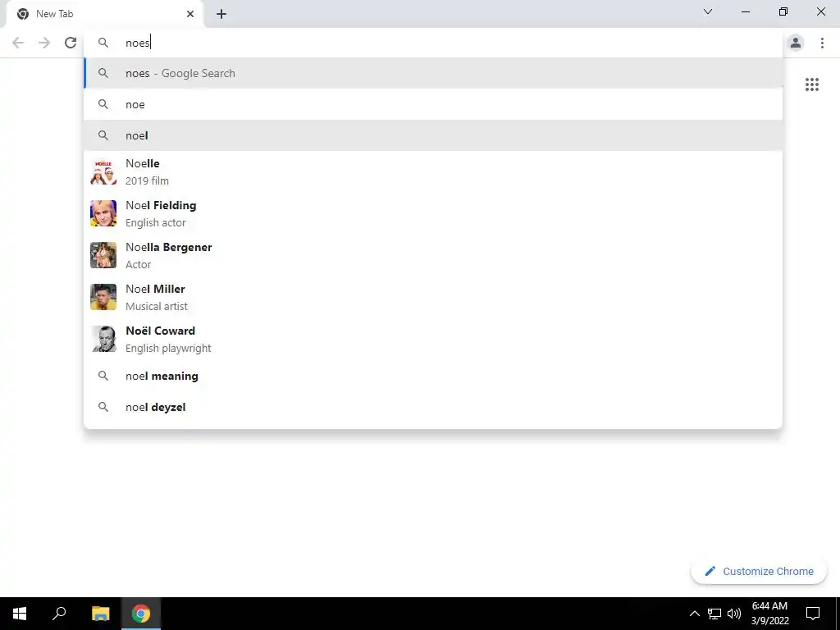The height and width of the screenshot is (630, 840).
Task: Reload the page with the refresh icon
Action: 71,43
